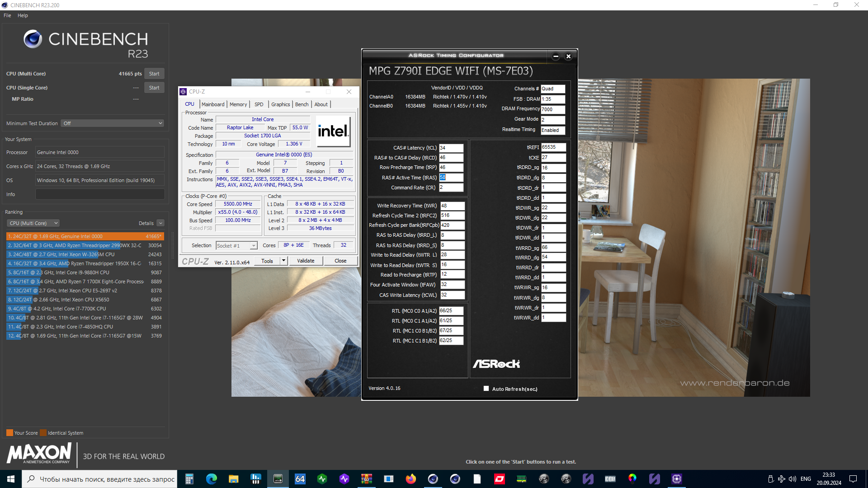Click the Windows Start button
Viewport: 868px width, 488px height.
pyautogui.click(x=11, y=479)
